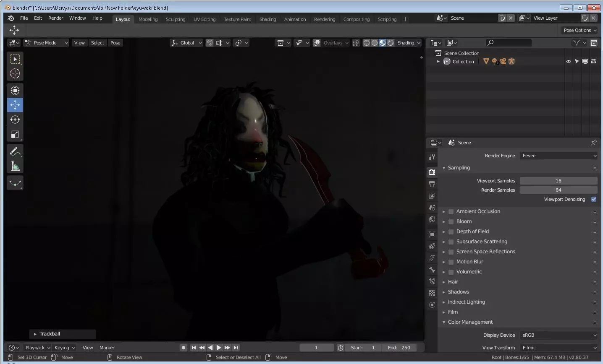Open the Output properties tab (printer icon)
The width and height of the screenshot is (603, 364).
(432, 184)
